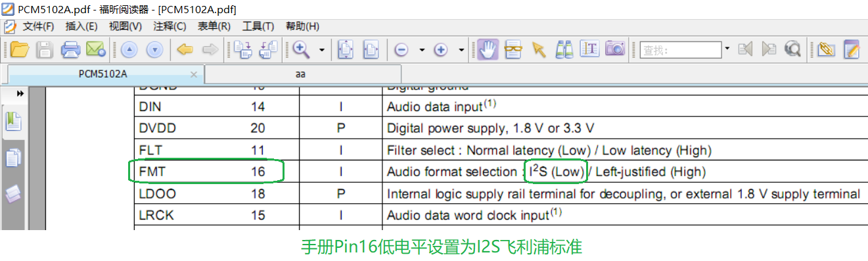Viewport: 868px width, 261px height.
Task: Close the PCM5102A tab
Action: [193, 74]
